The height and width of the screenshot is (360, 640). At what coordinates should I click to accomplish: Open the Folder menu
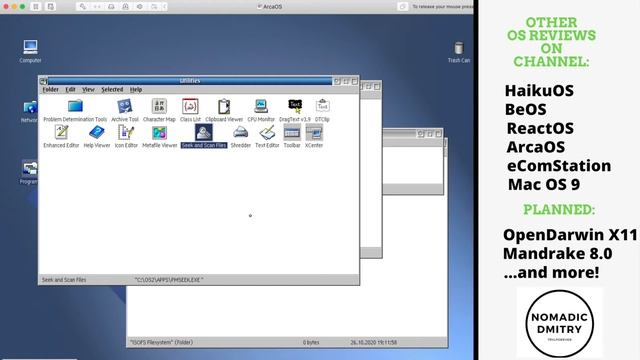51,89
